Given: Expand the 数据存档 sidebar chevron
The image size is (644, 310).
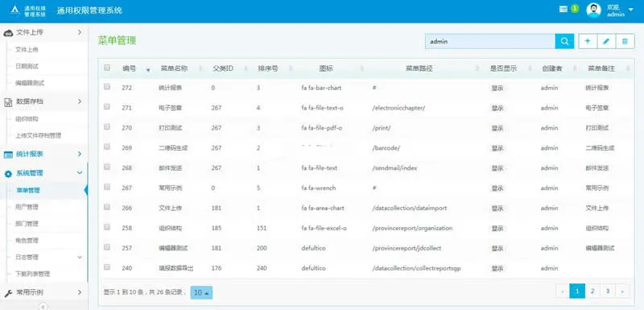Looking at the screenshot, I should click(80, 101).
